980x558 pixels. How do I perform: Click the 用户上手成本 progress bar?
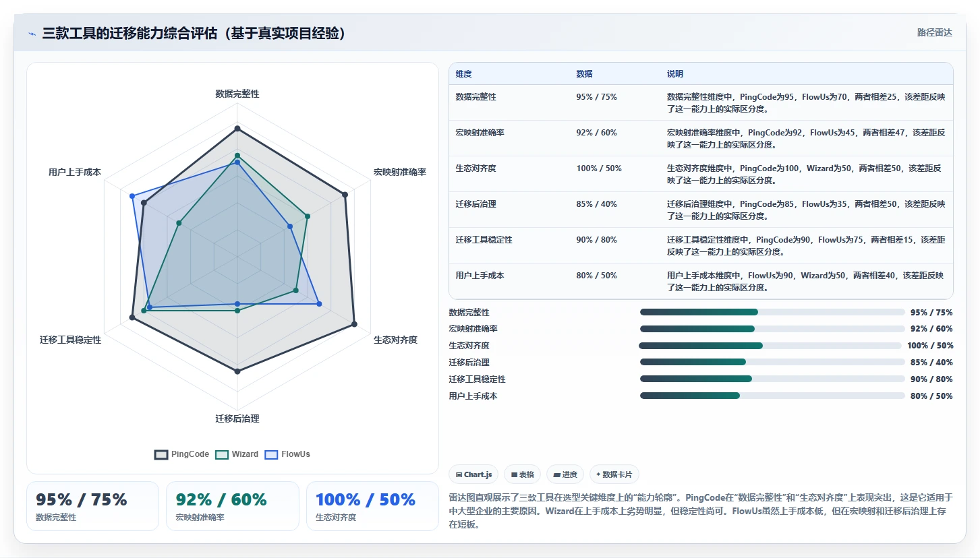(x=772, y=396)
